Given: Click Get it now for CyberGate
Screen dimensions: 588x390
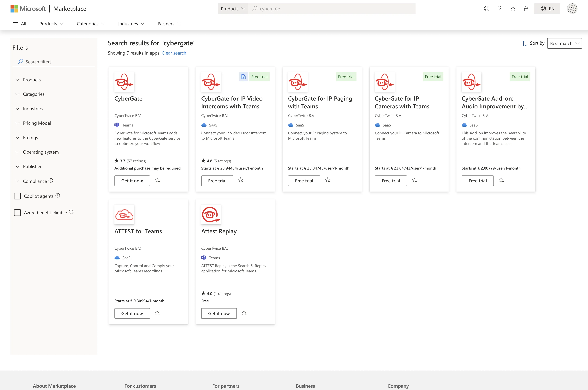Looking at the screenshot, I should [x=132, y=181].
